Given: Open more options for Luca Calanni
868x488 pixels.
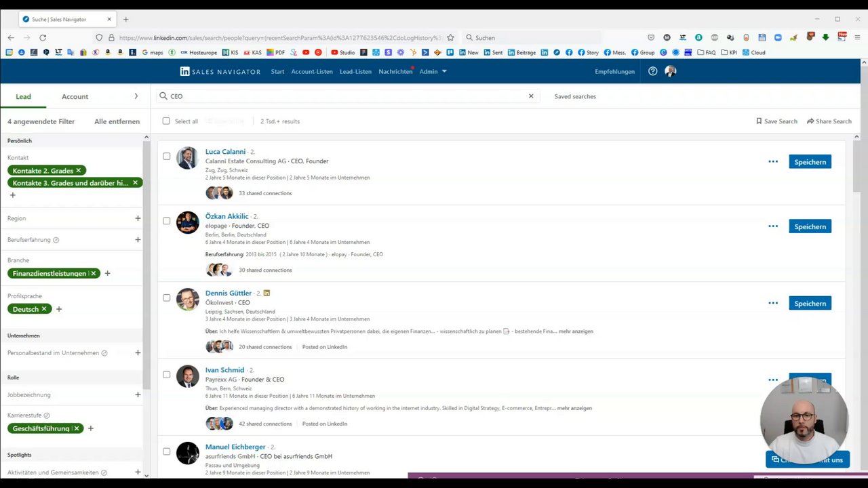Looking at the screenshot, I should click(x=773, y=162).
